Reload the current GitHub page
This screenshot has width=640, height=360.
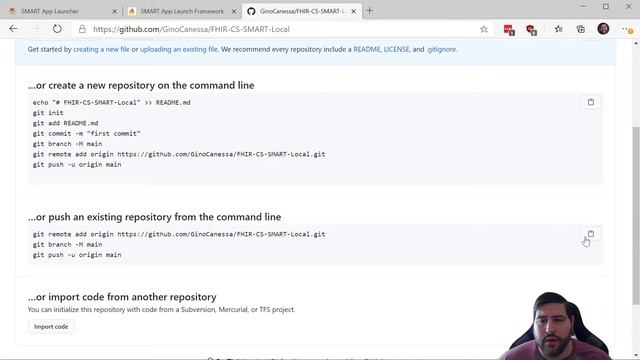click(57, 29)
